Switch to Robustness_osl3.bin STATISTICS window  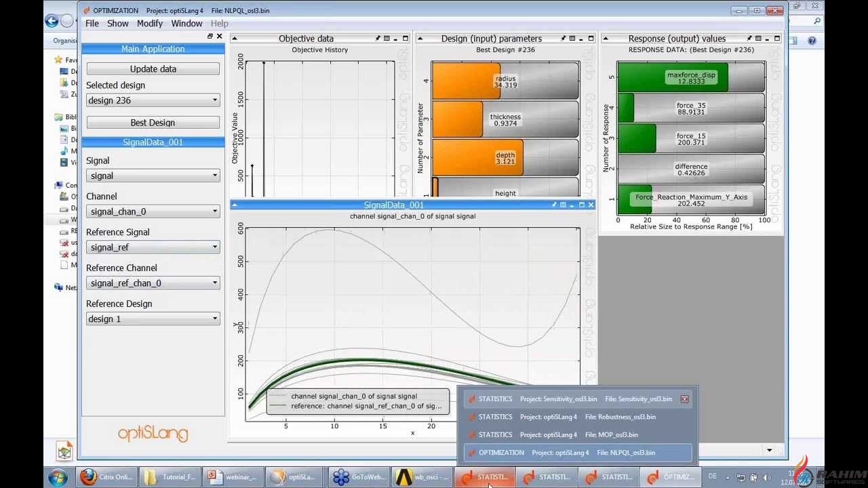pos(576,417)
